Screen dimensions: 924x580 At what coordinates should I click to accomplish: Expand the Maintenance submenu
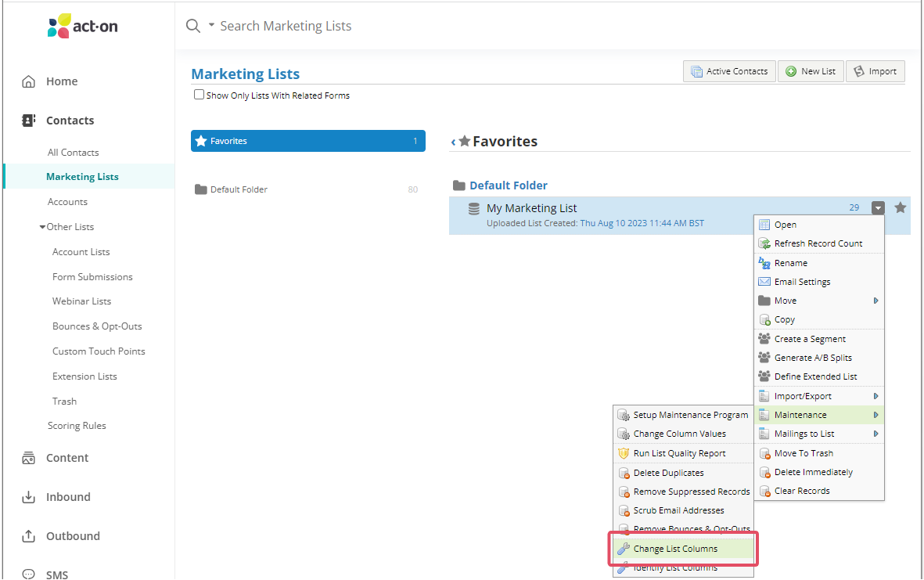[x=819, y=415]
